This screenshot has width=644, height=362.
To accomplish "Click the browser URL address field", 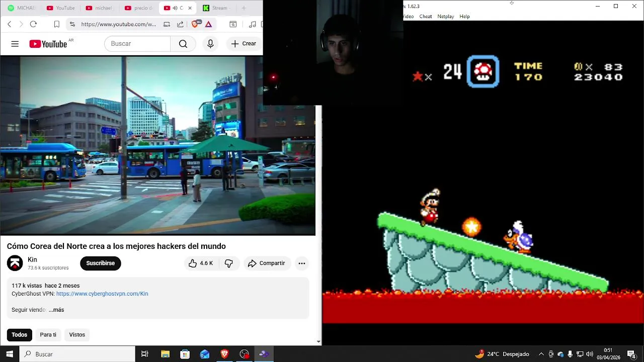I will pos(119,24).
